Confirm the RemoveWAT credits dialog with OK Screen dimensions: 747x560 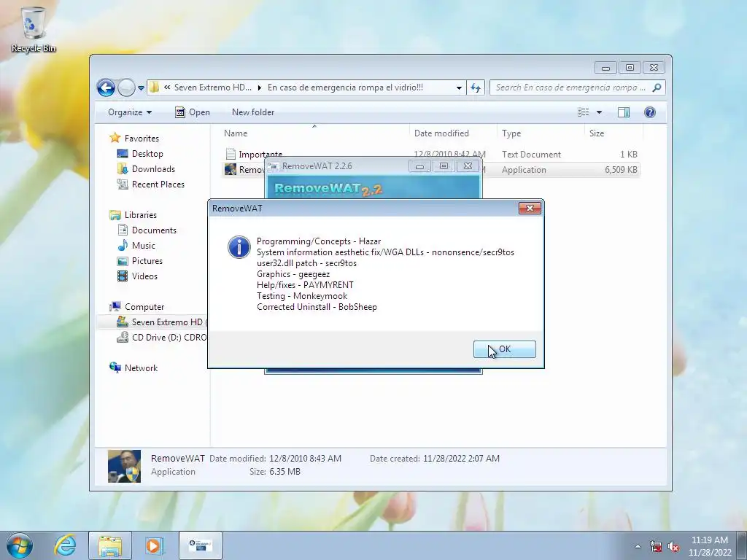505,349
